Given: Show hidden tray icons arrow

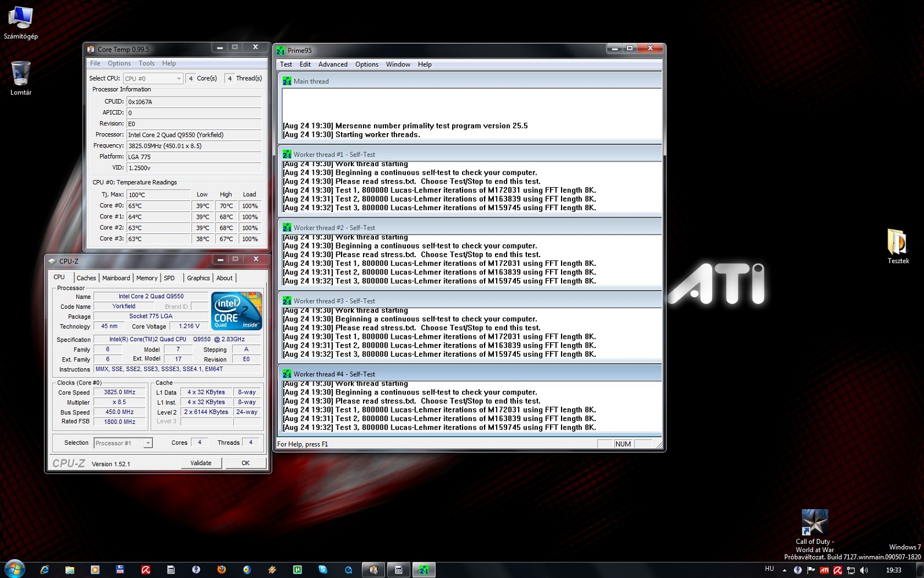Looking at the screenshot, I should tap(784, 570).
